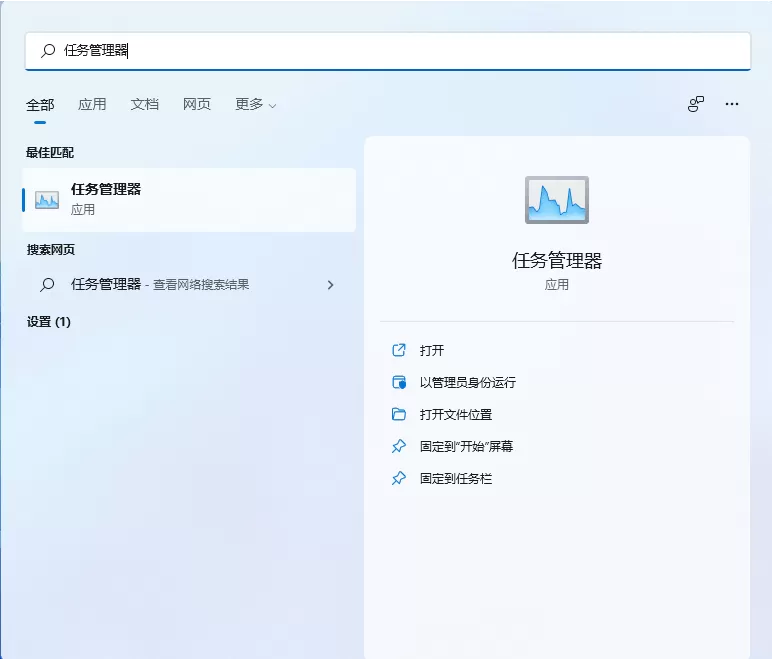Image resolution: width=772 pixels, height=659 pixels.
Task: Click the search magnifier icon in search box
Action: (48, 50)
